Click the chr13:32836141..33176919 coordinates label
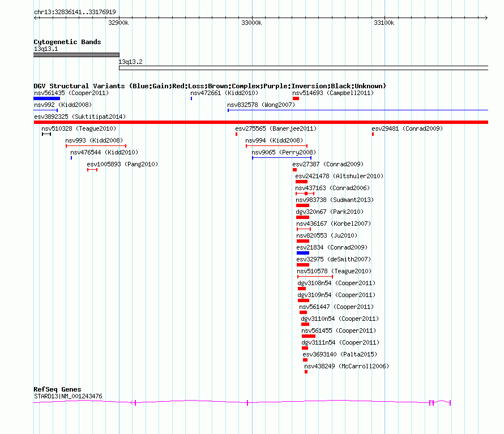The width and height of the screenshot is (504, 434). (75, 12)
